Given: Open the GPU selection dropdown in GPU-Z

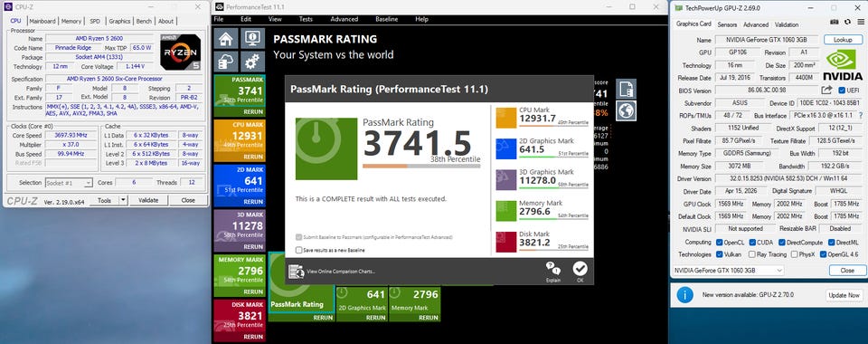Looking at the screenshot, I should pyautogui.click(x=728, y=271).
